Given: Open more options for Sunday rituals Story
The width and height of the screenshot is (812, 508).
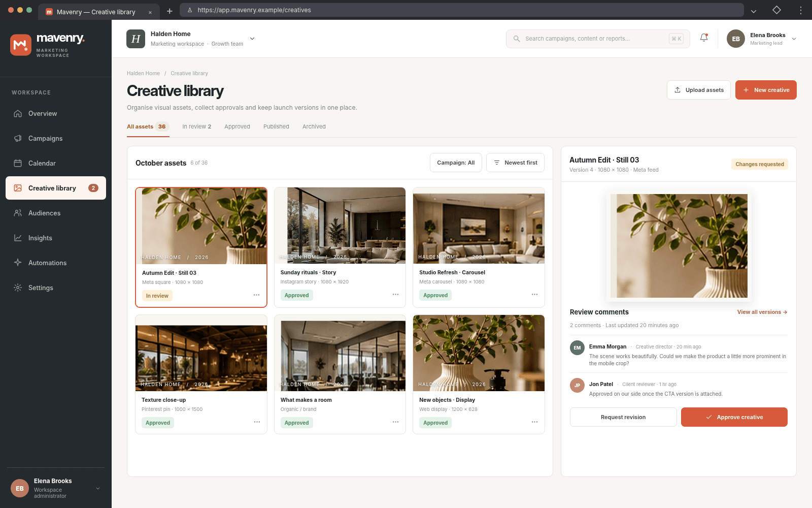Looking at the screenshot, I should [396, 295].
